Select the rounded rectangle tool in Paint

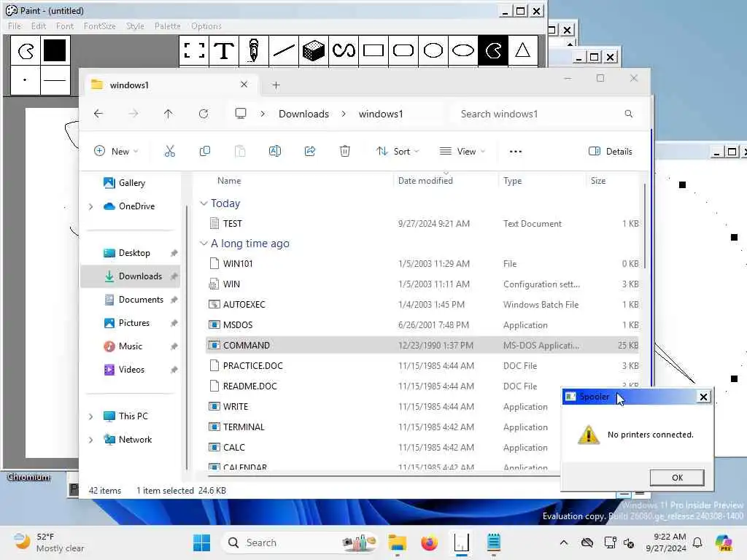[x=403, y=50]
